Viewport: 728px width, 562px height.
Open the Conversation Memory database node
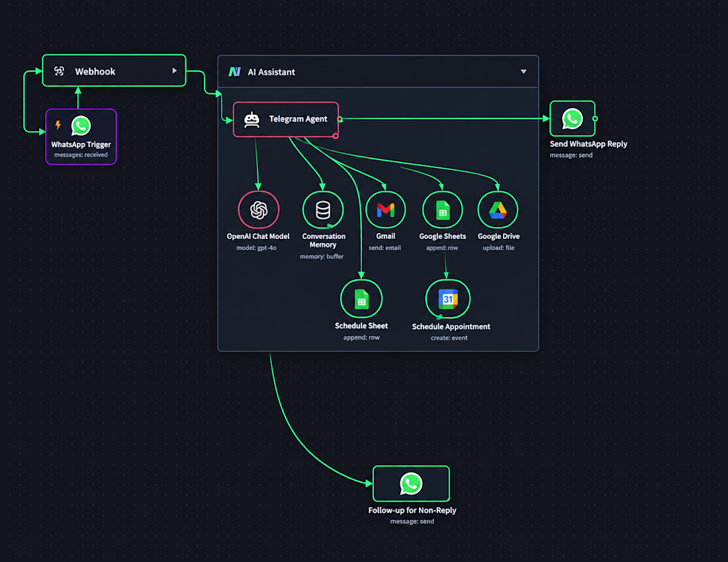click(x=323, y=210)
